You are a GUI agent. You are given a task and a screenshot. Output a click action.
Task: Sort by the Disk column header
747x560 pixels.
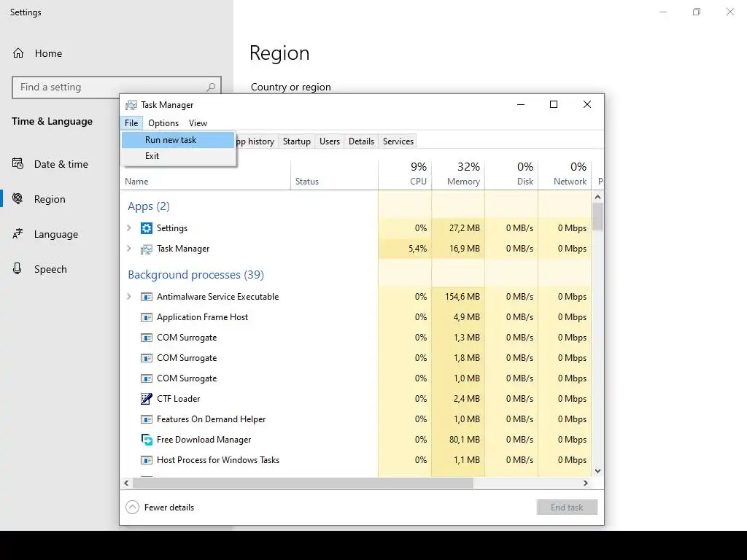coord(511,174)
